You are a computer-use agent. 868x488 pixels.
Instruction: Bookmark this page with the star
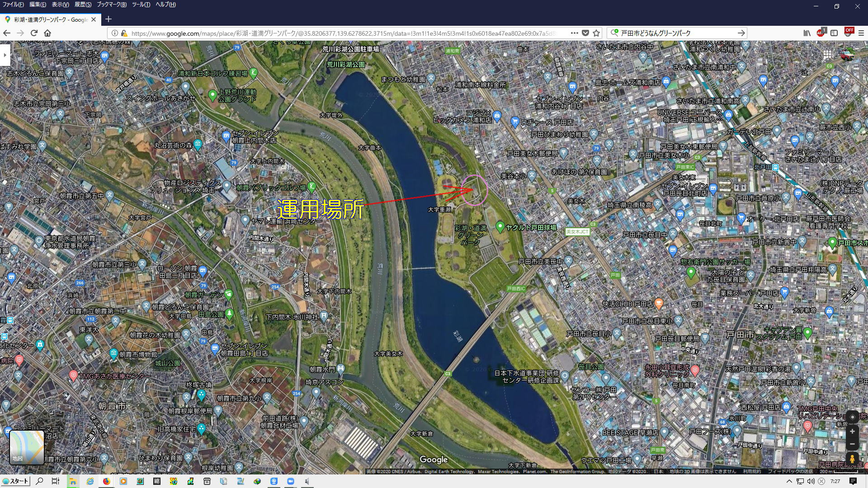click(x=596, y=33)
